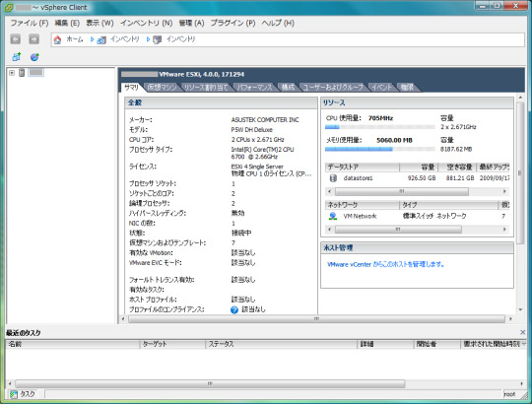This screenshot has height=404, width=532.
Task: Open the 表示 (W) menu
Action: tap(100, 23)
